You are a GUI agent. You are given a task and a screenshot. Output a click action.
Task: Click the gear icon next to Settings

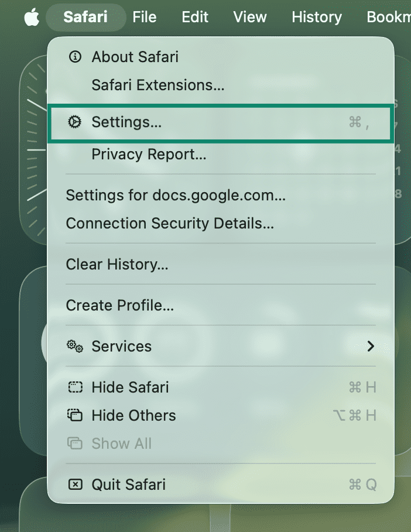75,122
